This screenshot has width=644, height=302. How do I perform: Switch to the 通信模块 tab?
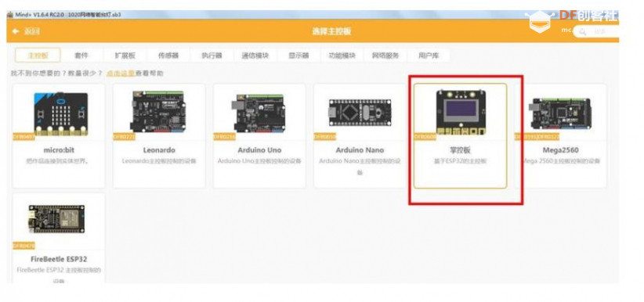click(x=255, y=56)
